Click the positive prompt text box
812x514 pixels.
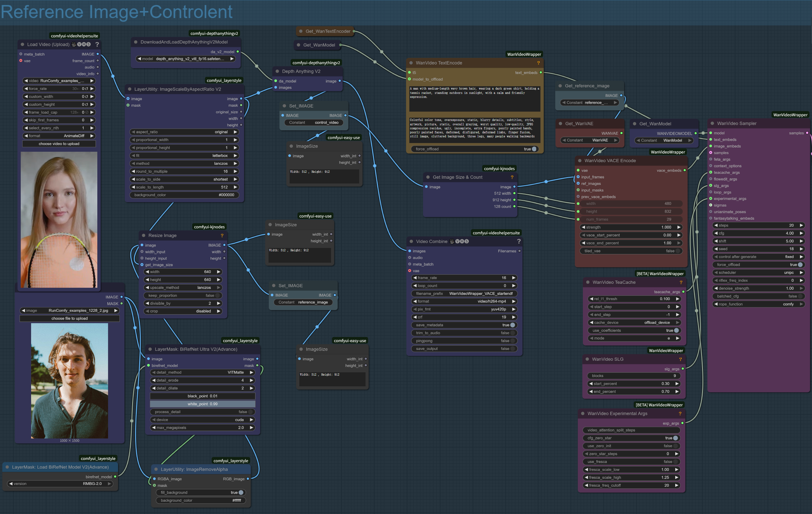click(x=475, y=98)
